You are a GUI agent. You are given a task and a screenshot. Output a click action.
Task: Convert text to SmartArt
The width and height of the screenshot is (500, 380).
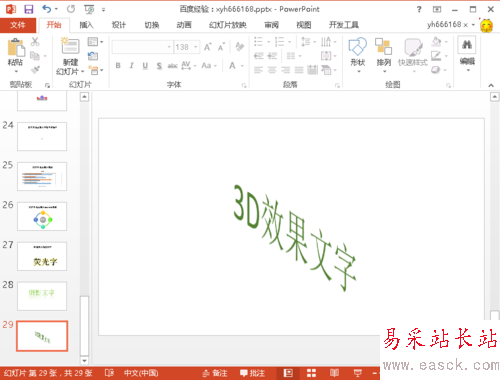pyautogui.click(x=328, y=70)
